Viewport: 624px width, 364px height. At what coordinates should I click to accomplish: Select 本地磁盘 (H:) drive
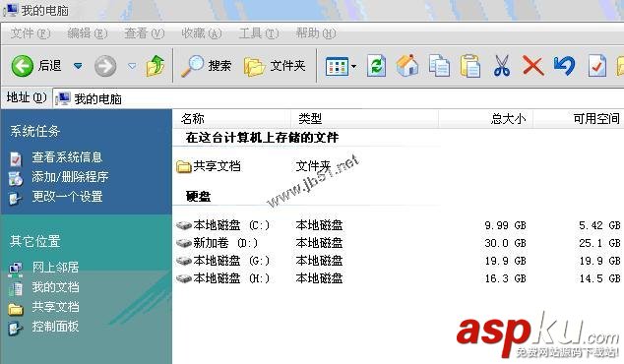point(222,278)
